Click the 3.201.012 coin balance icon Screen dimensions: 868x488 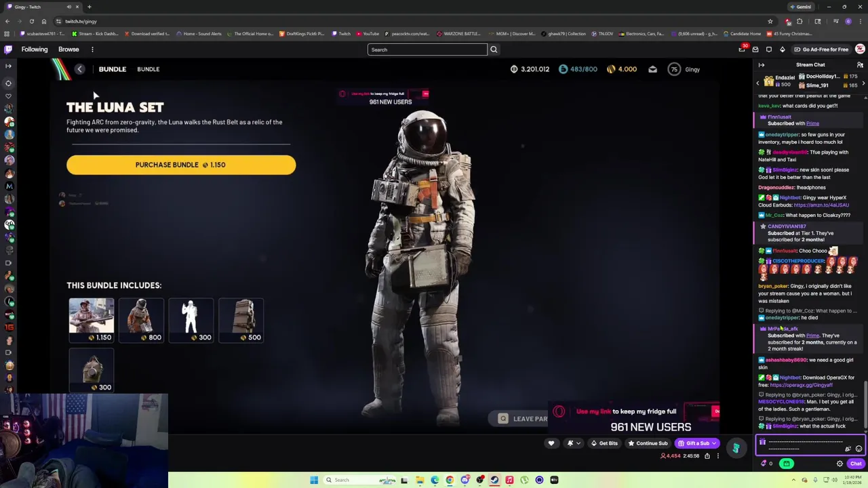513,69
